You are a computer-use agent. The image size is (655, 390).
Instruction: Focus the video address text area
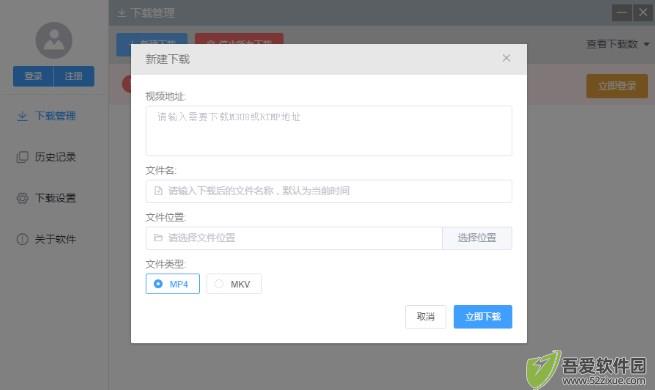pyautogui.click(x=329, y=131)
